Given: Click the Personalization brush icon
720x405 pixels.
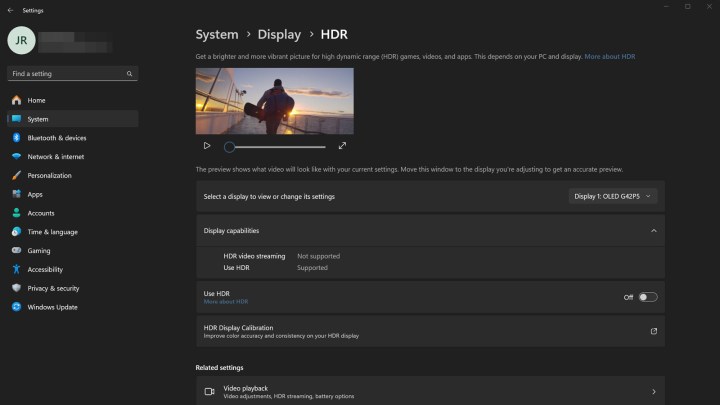Looking at the screenshot, I should coord(17,175).
